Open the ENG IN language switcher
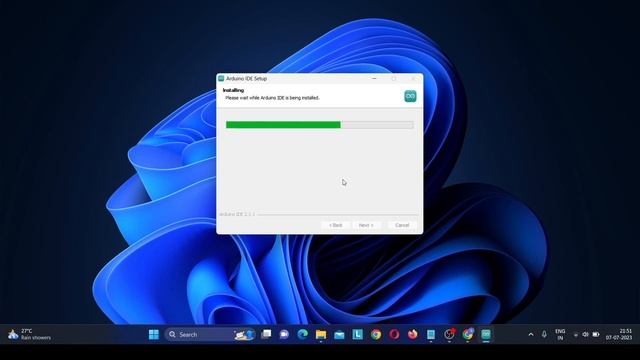640x360 pixels. (x=560, y=335)
